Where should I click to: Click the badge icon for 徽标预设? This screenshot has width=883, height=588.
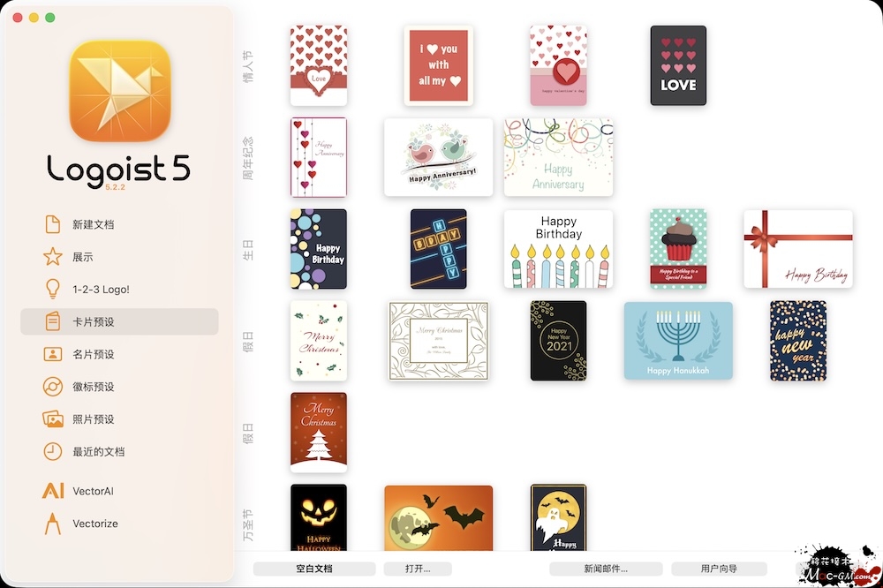tap(53, 387)
